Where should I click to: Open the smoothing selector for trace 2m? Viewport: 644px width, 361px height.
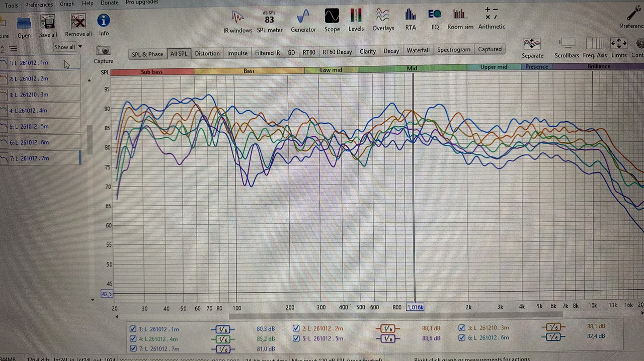387,329
